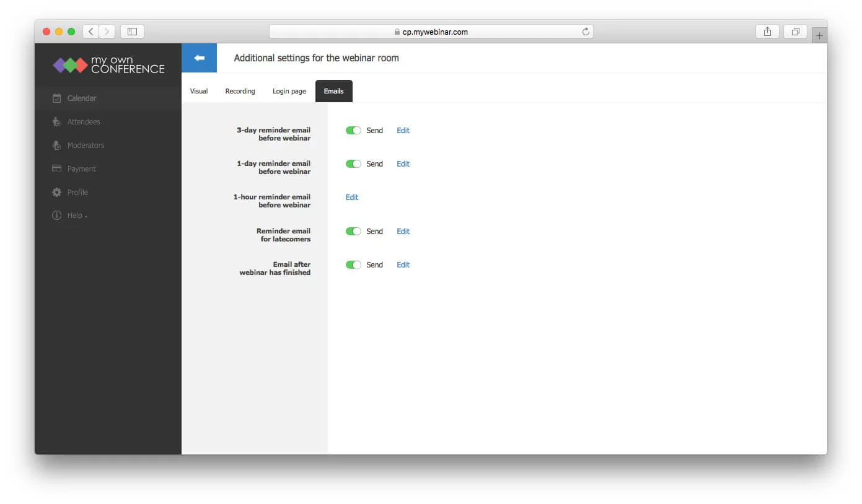Edit the 1-hour reminder email
The width and height of the screenshot is (862, 504).
tap(352, 197)
